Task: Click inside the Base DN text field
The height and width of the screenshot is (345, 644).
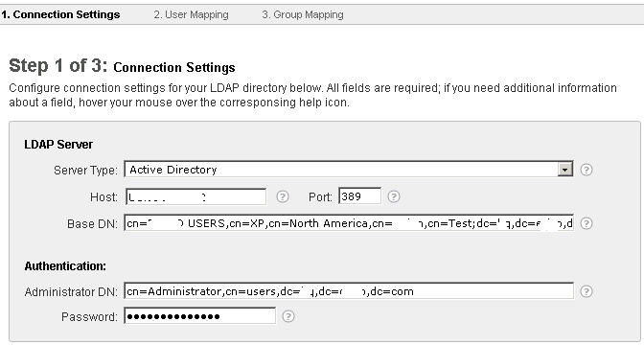Action: (349, 223)
